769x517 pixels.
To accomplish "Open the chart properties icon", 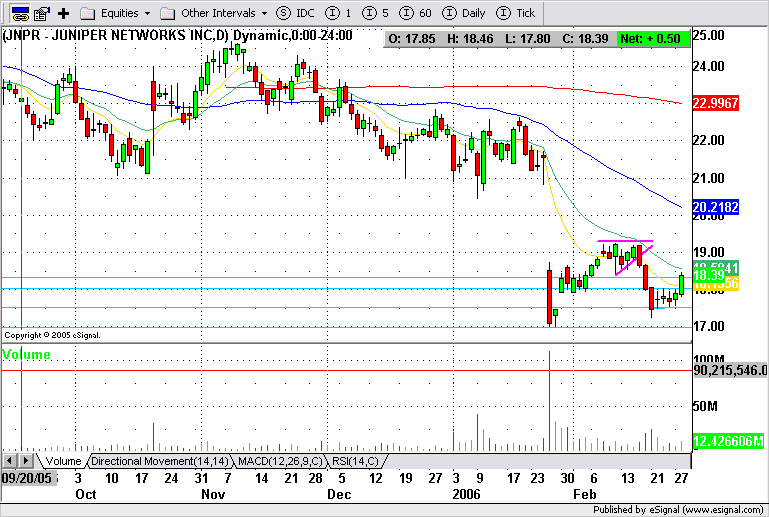I will (42, 13).
